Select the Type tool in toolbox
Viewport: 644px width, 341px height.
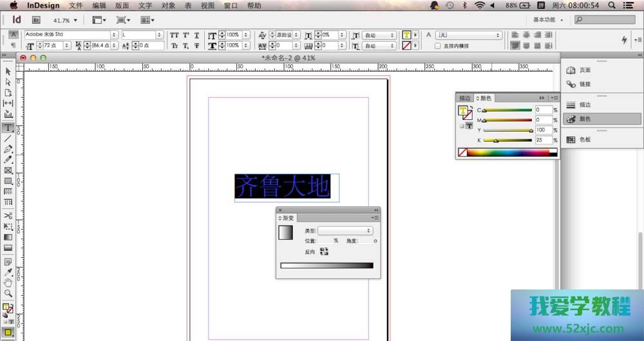pyautogui.click(x=8, y=128)
